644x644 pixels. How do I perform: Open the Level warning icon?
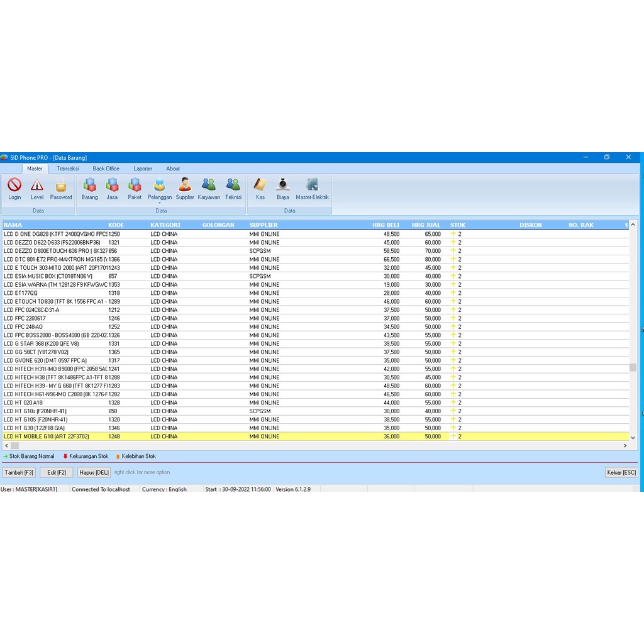tap(37, 189)
